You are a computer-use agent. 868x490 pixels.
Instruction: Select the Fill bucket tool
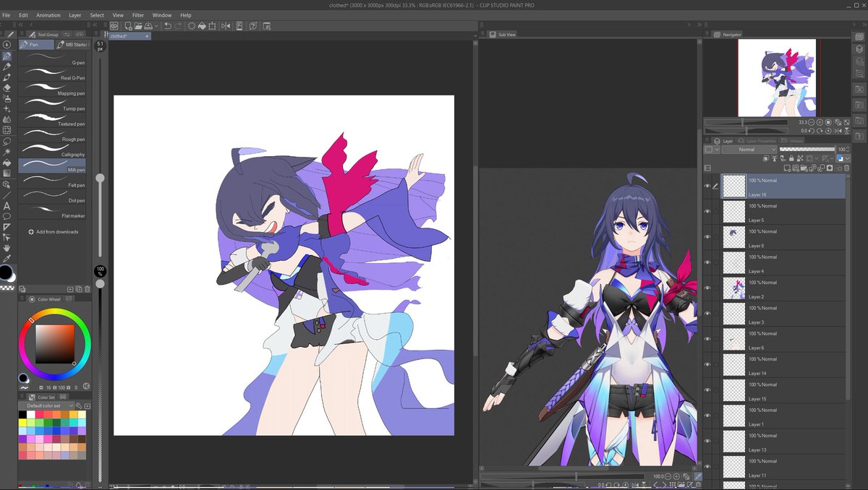(7, 163)
